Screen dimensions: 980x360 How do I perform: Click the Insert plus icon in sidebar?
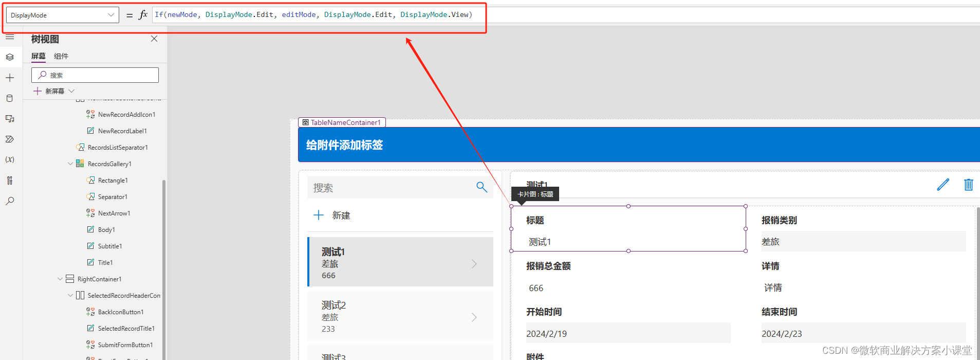tap(10, 78)
